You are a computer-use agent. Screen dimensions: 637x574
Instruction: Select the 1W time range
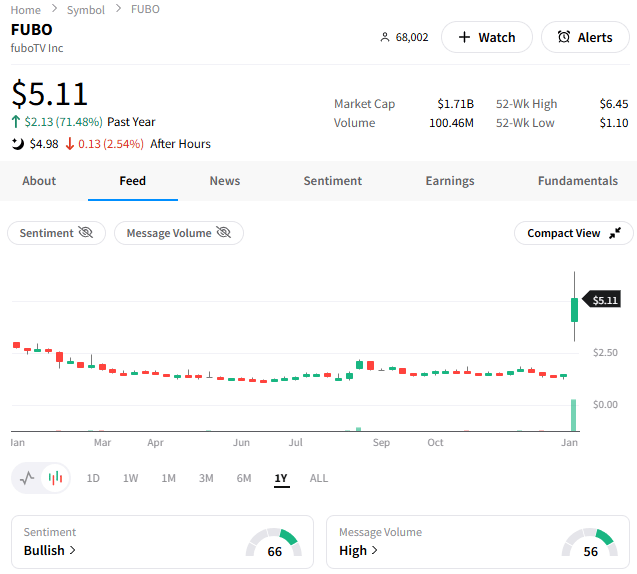[x=130, y=478]
